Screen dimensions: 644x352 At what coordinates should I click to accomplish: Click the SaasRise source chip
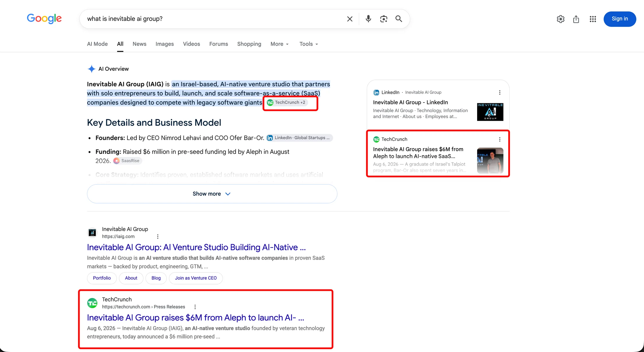coord(127,161)
